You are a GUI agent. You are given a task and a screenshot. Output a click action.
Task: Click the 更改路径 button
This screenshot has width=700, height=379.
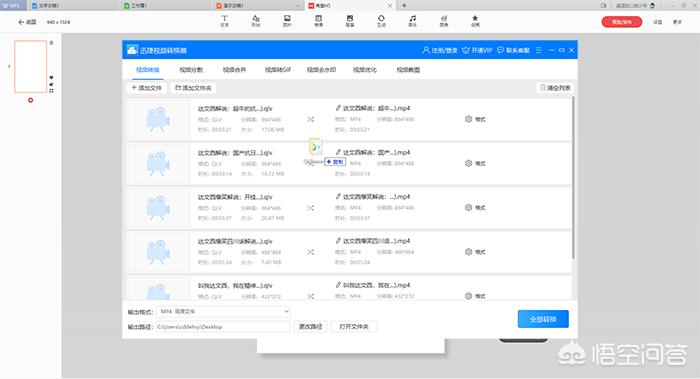311,327
